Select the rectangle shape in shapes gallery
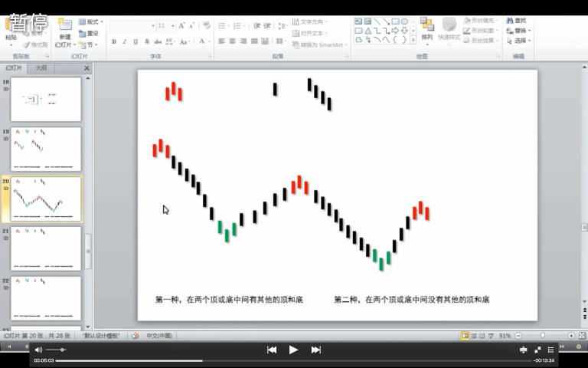The image size is (588, 368). click(x=395, y=21)
